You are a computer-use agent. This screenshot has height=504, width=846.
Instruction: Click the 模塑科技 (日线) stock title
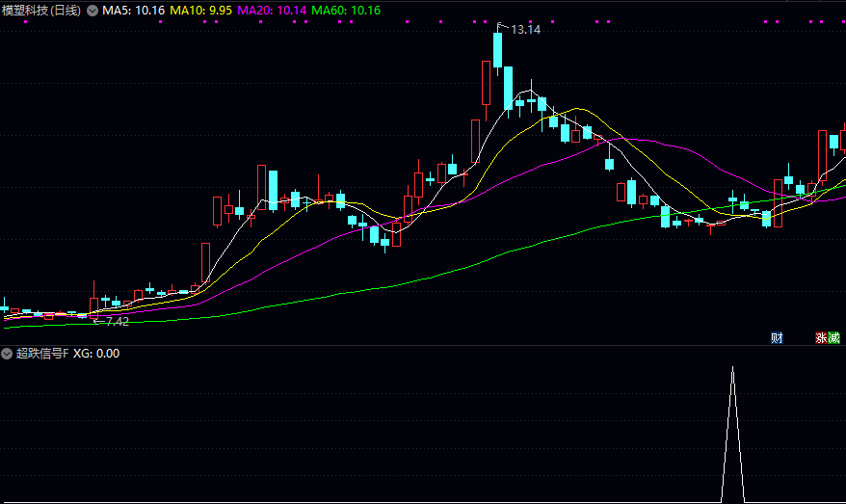[x=41, y=11]
